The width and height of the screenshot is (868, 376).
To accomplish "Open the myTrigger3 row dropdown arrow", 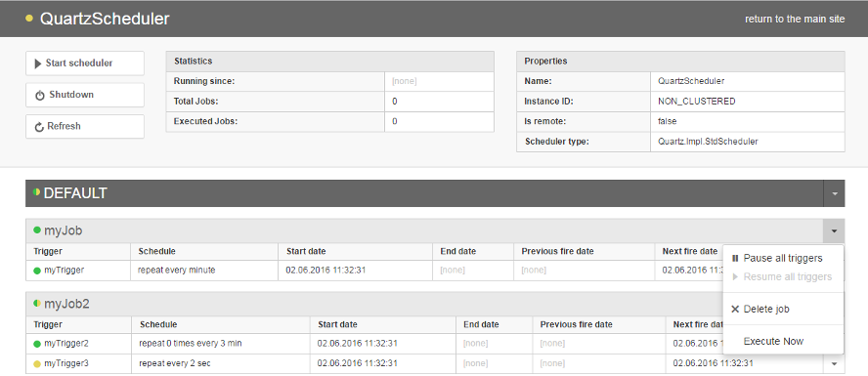I will click(834, 364).
